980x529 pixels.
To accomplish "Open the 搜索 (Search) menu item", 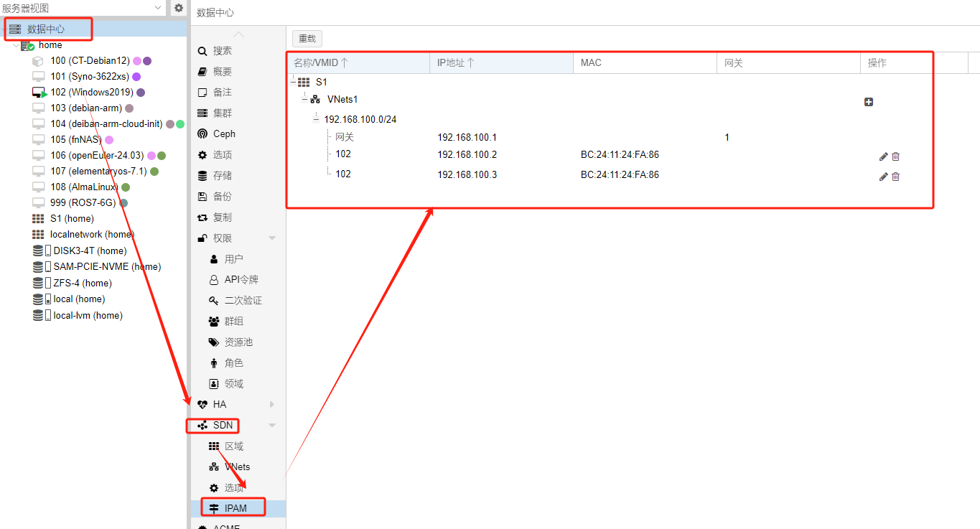I will tap(222, 51).
